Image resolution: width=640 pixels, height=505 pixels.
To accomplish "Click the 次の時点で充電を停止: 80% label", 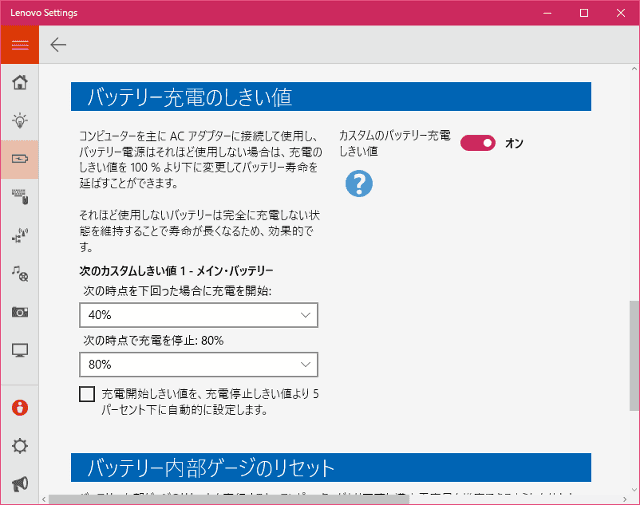I will click(153, 340).
